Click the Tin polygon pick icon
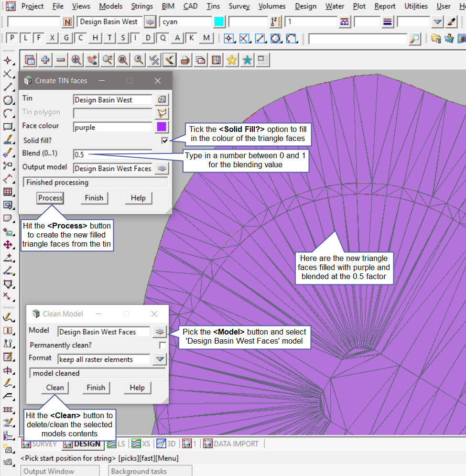This screenshot has width=466, height=476. (x=162, y=113)
